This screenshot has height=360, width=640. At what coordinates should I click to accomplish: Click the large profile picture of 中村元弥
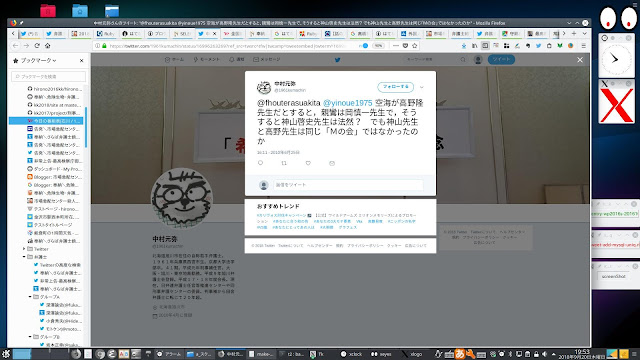point(182,199)
